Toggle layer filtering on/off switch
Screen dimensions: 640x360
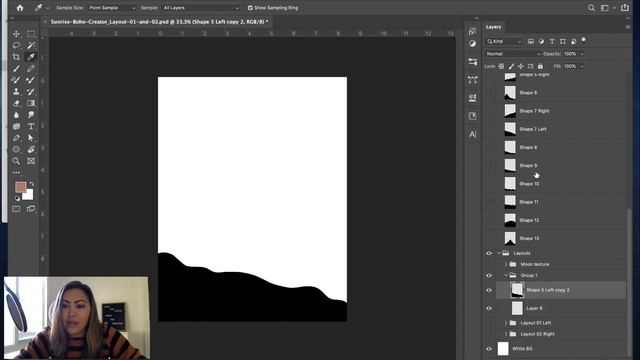[584, 40]
